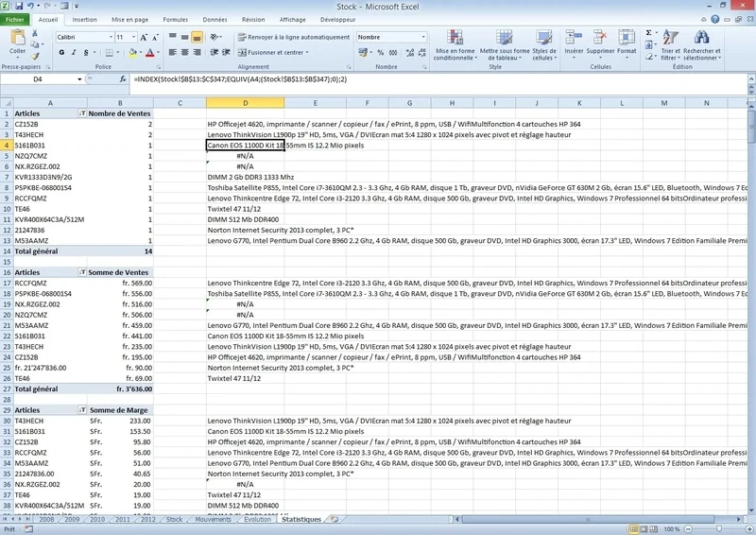
Task: Click the Coller paste icon
Action: click(17, 38)
